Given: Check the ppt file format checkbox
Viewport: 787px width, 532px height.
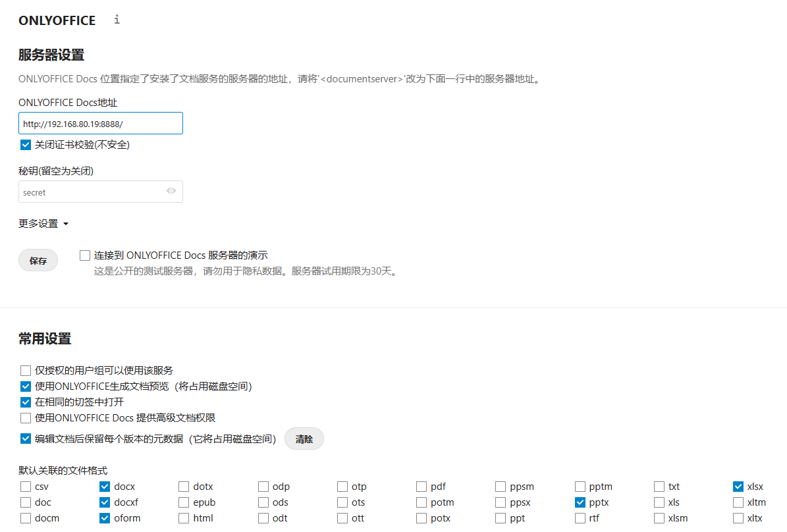Looking at the screenshot, I should click(x=501, y=518).
